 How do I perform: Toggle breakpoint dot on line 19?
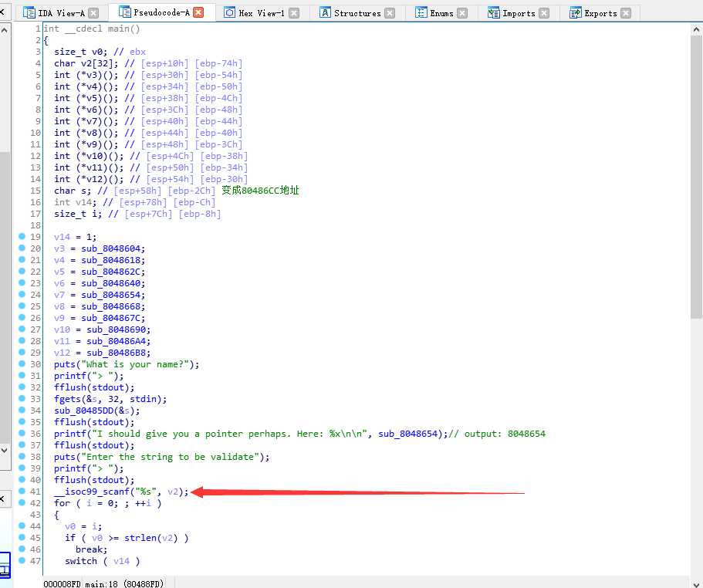coord(22,236)
